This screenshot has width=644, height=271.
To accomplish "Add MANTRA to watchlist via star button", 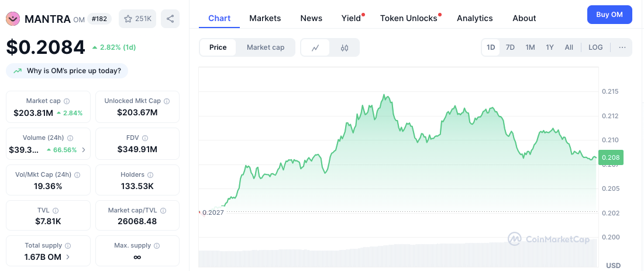I will click(137, 19).
